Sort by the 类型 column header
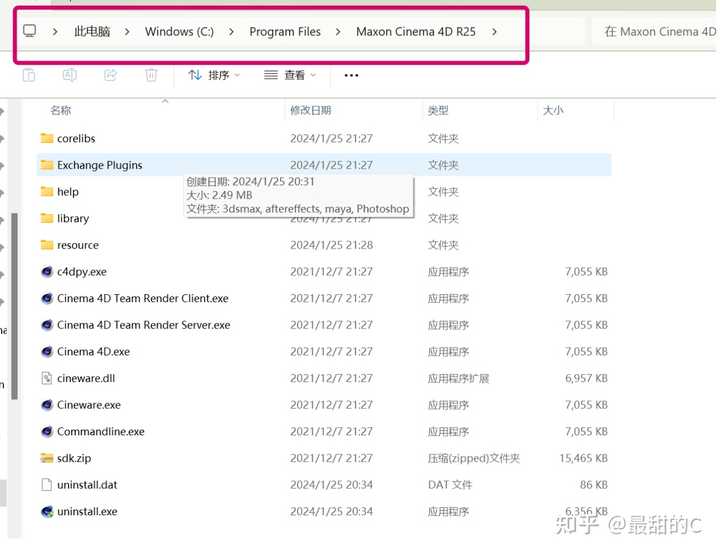The image size is (720, 553). (438, 110)
